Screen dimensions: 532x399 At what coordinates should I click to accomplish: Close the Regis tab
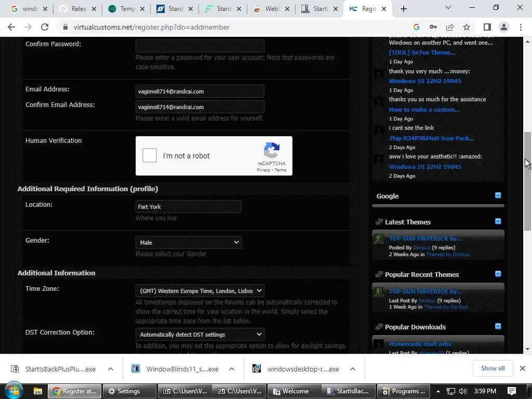[x=384, y=9]
